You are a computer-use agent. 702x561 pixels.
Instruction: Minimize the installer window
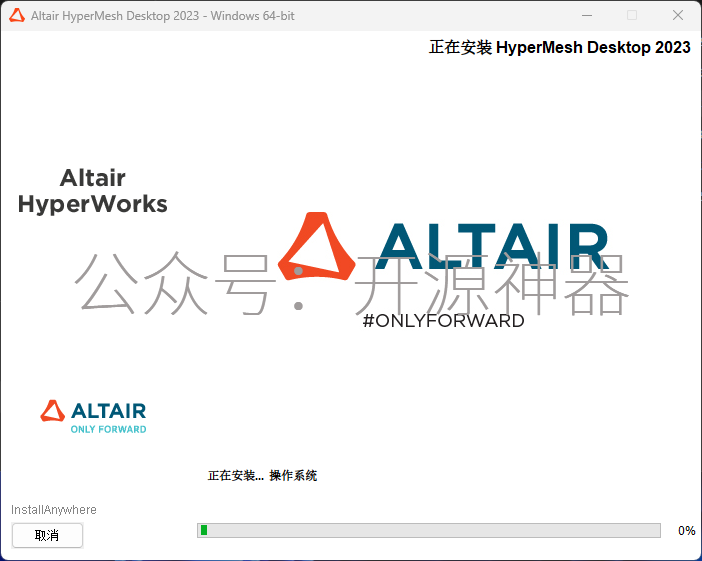click(x=587, y=15)
